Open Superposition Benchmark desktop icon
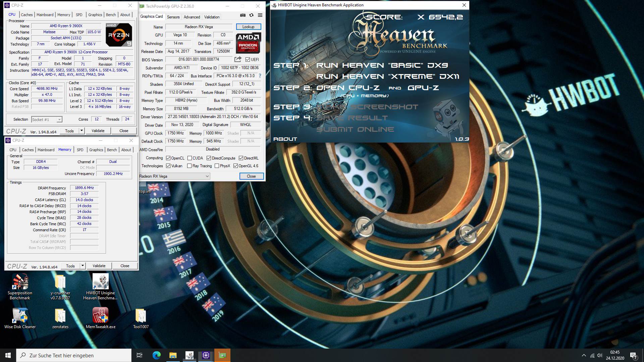Viewport: 644px width, 362px height. point(20,287)
